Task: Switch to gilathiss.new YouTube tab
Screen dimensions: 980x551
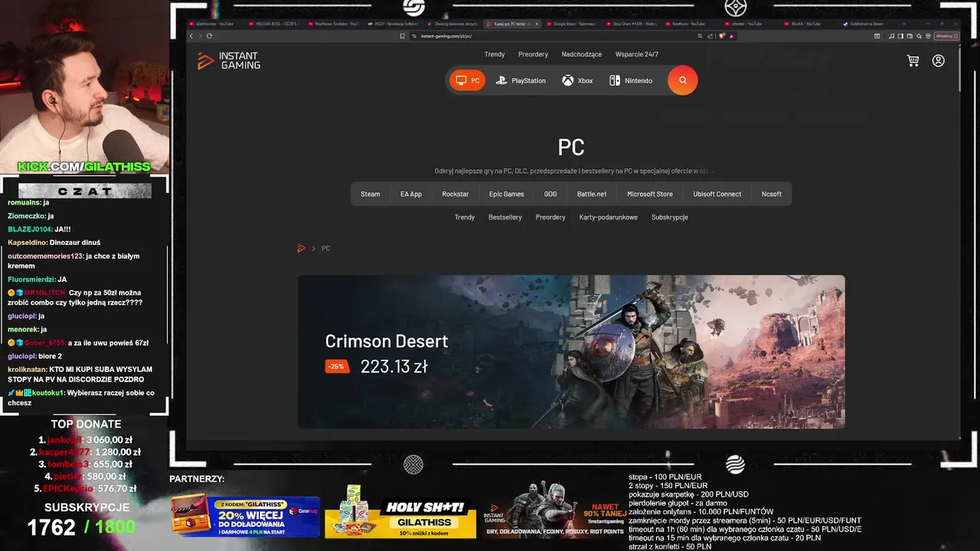Action: [215, 24]
